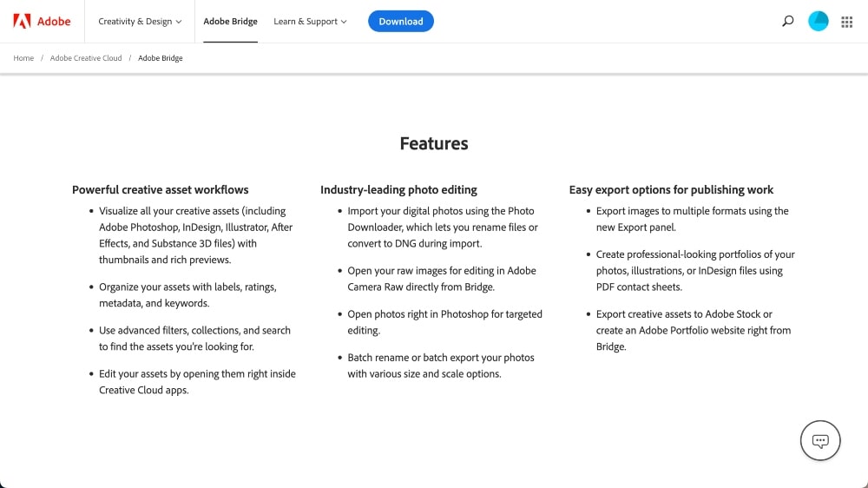
Task: Open the app switcher grid icon
Action: click(x=847, y=21)
